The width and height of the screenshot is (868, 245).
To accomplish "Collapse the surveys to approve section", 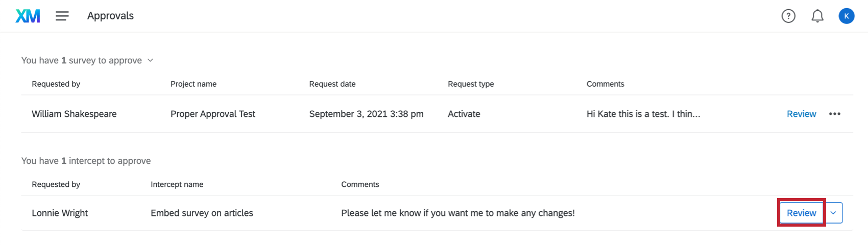I will click(150, 60).
